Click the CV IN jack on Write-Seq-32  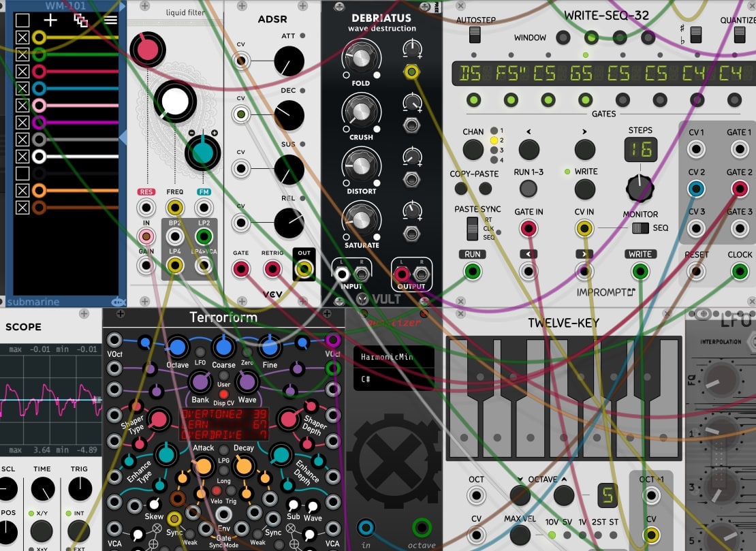click(x=584, y=228)
